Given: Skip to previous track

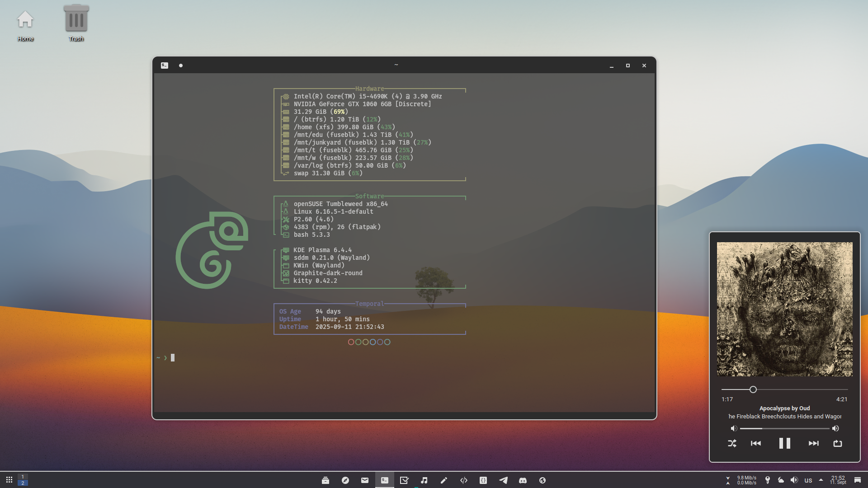Looking at the screenshot, I should click(x=756, y=443).
